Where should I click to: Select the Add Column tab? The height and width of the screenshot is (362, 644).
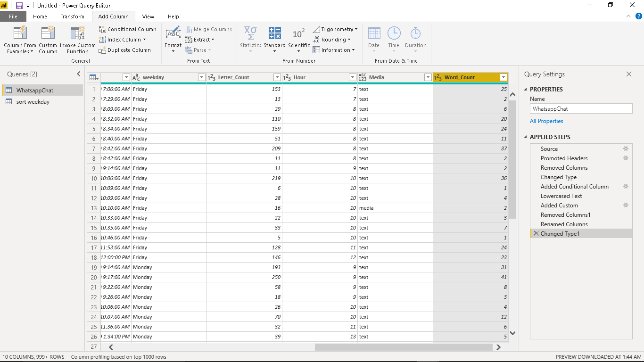click(x=113, y=16)
